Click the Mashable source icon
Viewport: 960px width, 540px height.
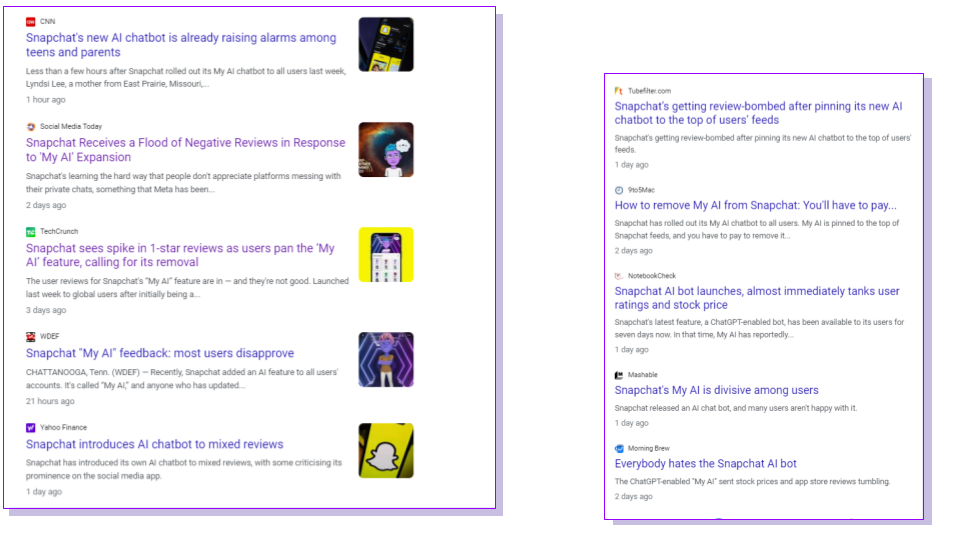click(619, 375)
